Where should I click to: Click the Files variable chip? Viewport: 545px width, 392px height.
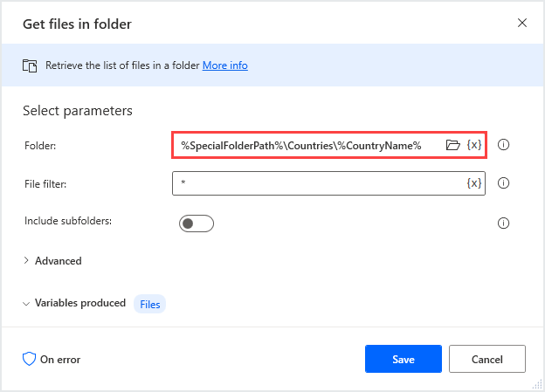(150, 304)
